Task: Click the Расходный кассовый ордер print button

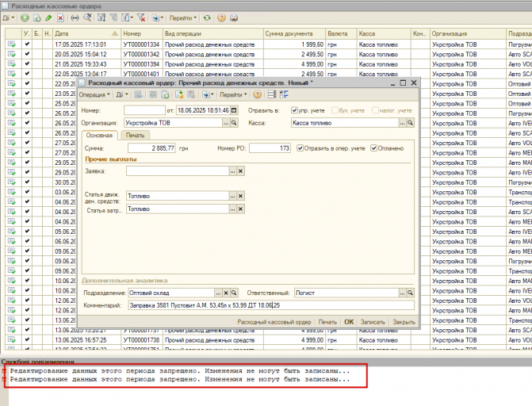Action: 274,322
